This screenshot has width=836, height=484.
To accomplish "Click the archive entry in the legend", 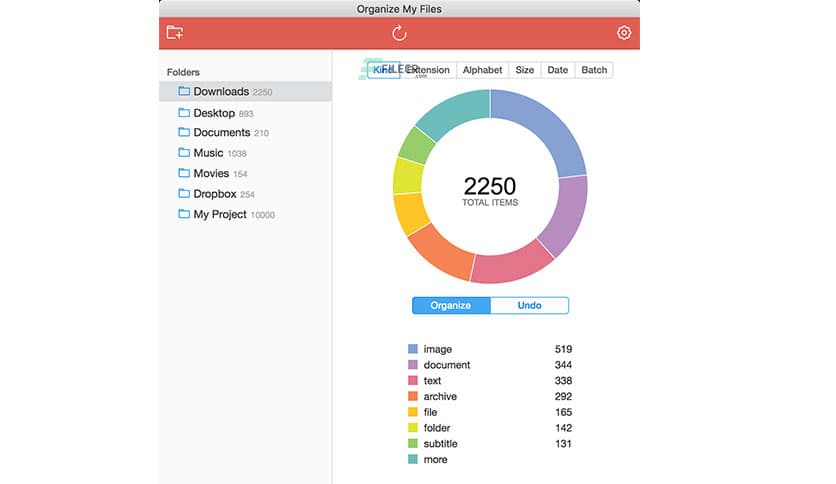I will [440, 397].
